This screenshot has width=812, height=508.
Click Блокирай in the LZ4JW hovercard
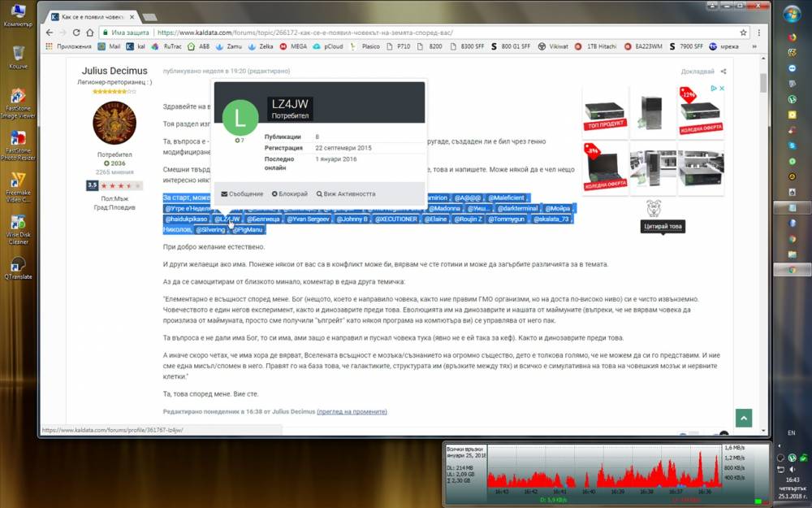click(290, 194)
